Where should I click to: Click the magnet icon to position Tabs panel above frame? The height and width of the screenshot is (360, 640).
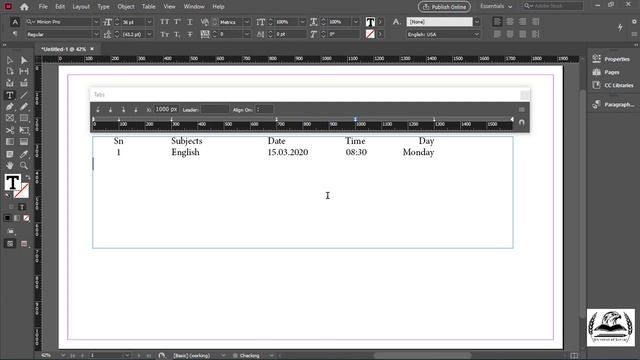point(521,122)
